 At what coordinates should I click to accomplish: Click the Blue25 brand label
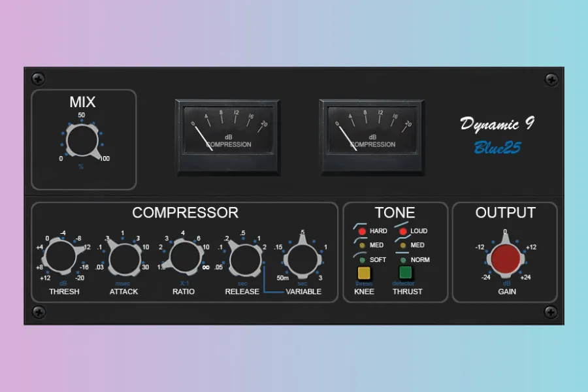tap(497, 148)
